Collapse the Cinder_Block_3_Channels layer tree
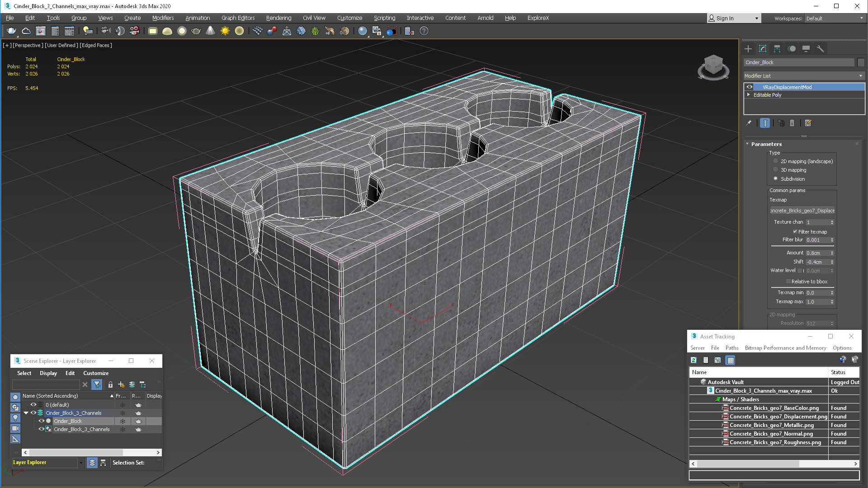Screen dimensions: 868x488 click(x=26, y=413)
